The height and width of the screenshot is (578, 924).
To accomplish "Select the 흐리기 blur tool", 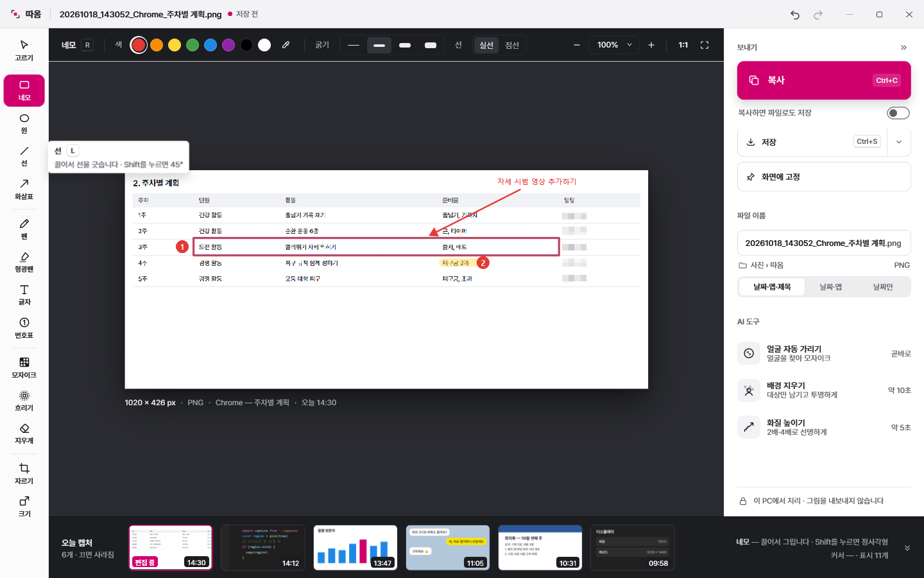I will point(24,401).
